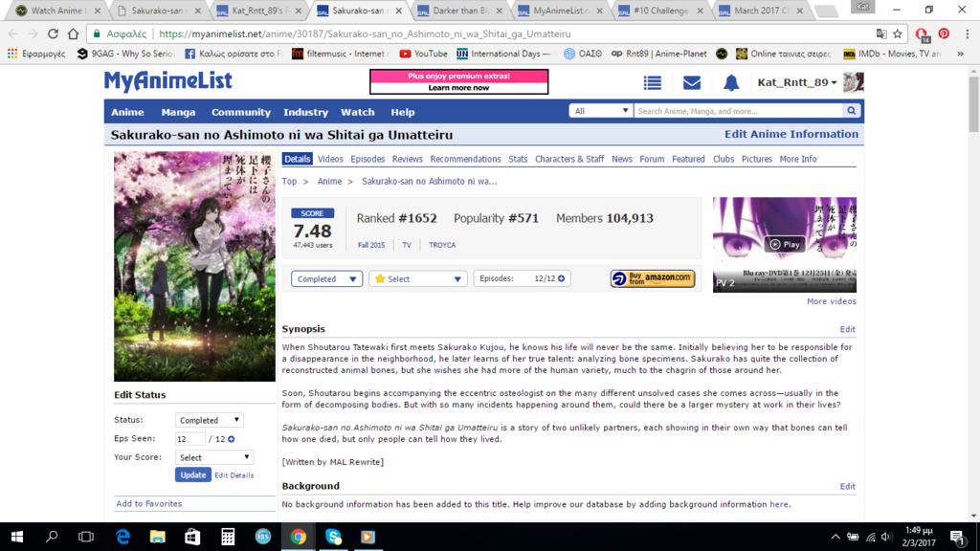Click the plus icon next to Episodes 12/12

pos(561,278)
